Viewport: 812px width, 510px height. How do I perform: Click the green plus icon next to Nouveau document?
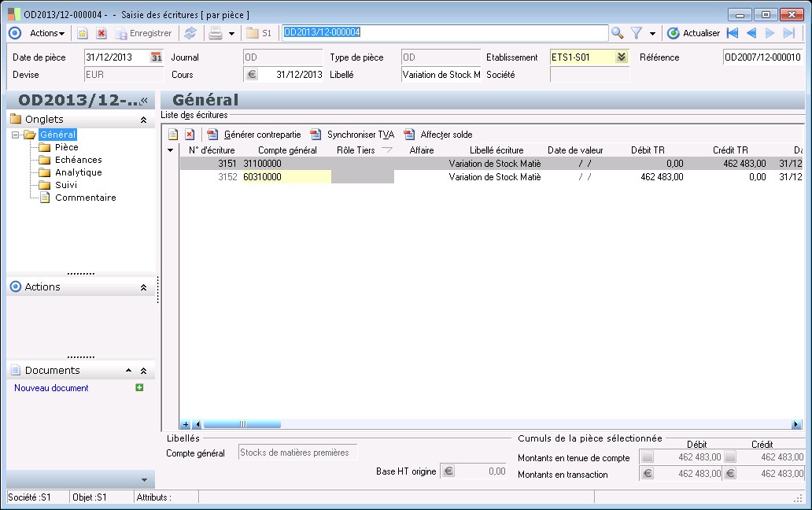139,388
